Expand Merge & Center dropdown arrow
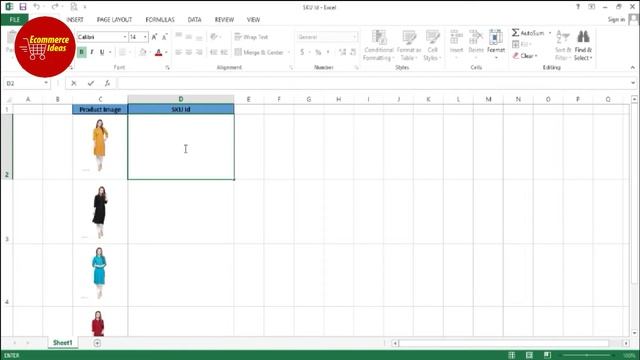Viewport: 640px width, 360px height. point(289,52)
